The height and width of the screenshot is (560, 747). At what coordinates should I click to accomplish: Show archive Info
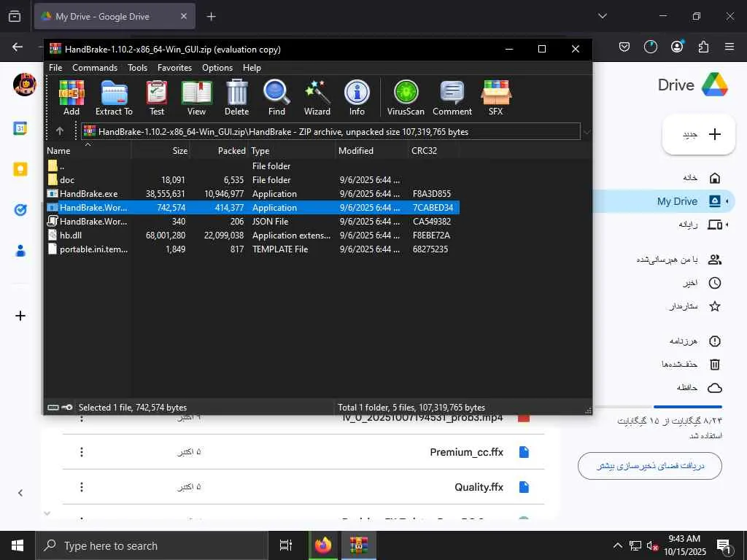point(357,98)
